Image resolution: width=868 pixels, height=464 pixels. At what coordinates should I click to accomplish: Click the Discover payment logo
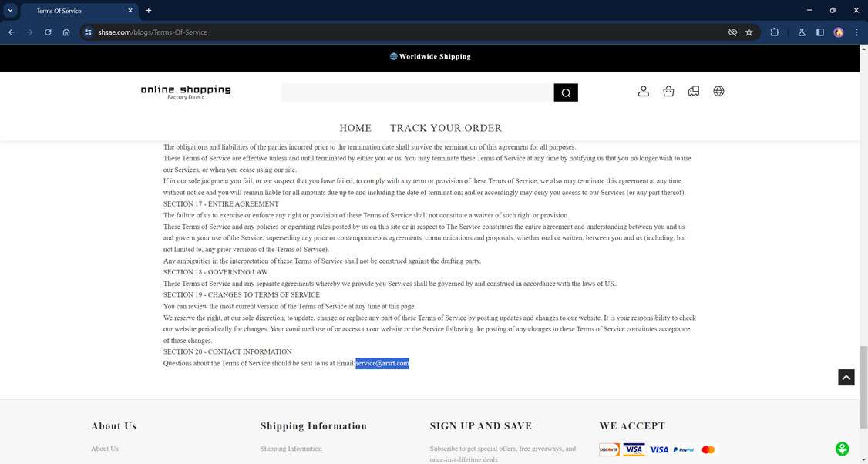[x=610, y=449]
